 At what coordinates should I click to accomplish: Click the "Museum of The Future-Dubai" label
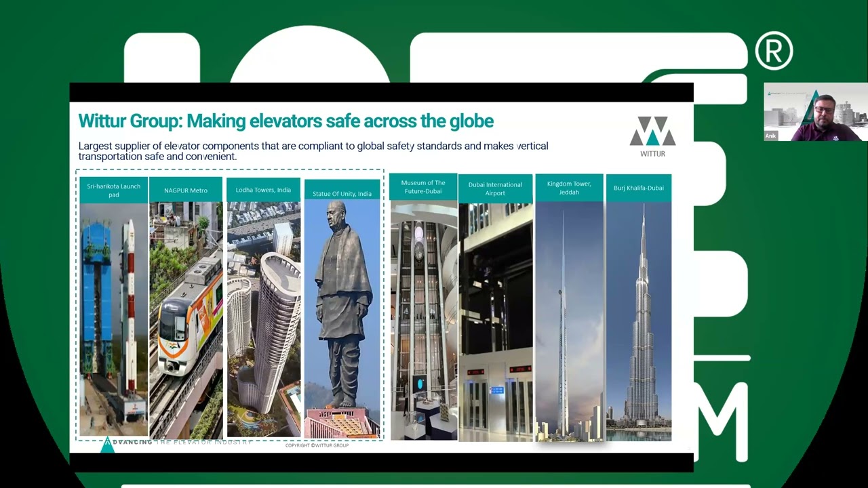pyautogui.click(x=423, y=186)
